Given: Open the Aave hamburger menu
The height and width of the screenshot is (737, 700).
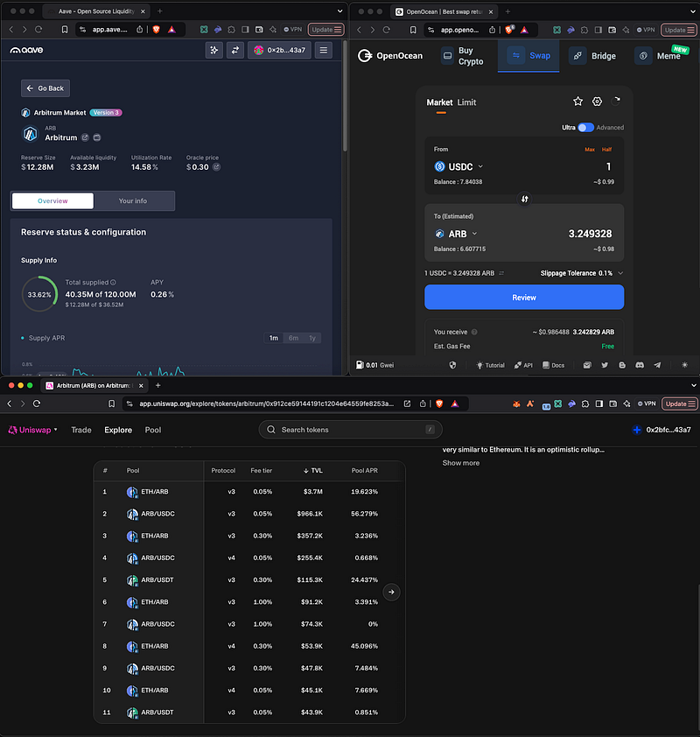Looking at the screenshot, I should point(324,50).
